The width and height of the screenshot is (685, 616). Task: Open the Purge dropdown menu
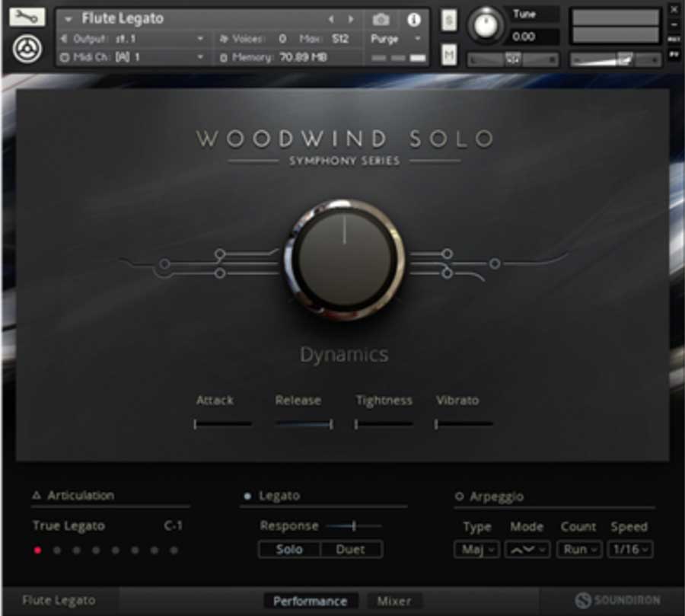pyautogui.click(x=395, y=39)
